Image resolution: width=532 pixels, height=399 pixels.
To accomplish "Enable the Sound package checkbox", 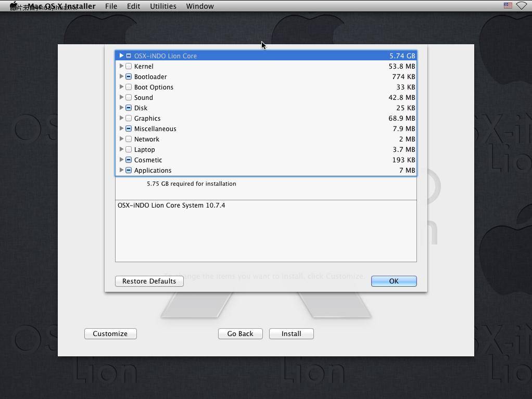I will (129, 97).
